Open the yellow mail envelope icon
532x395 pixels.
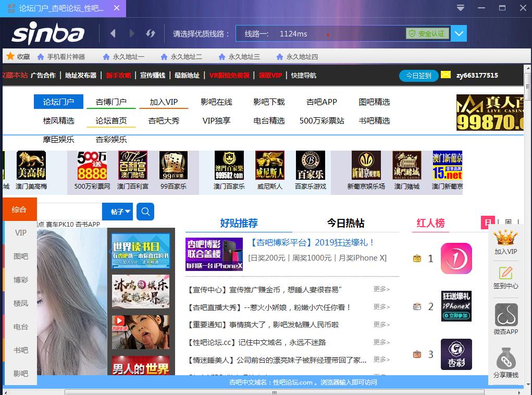tap(446, 75)
